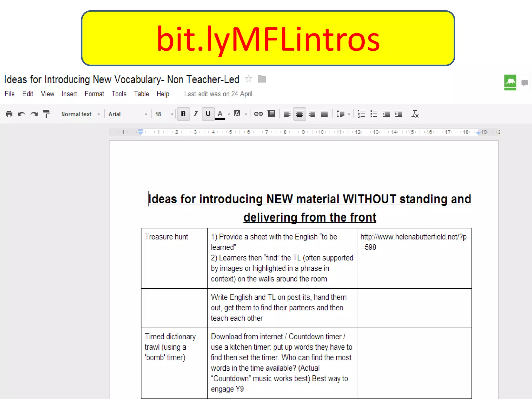Star the document title
The width and height of the screenshot is (532, 399).
pos(249,79)
